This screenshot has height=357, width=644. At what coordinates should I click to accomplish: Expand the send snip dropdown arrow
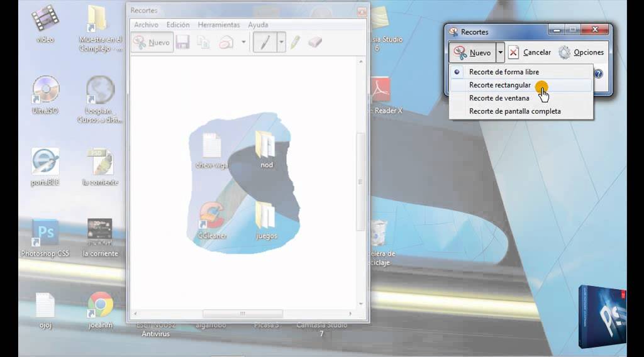(243, 42)
